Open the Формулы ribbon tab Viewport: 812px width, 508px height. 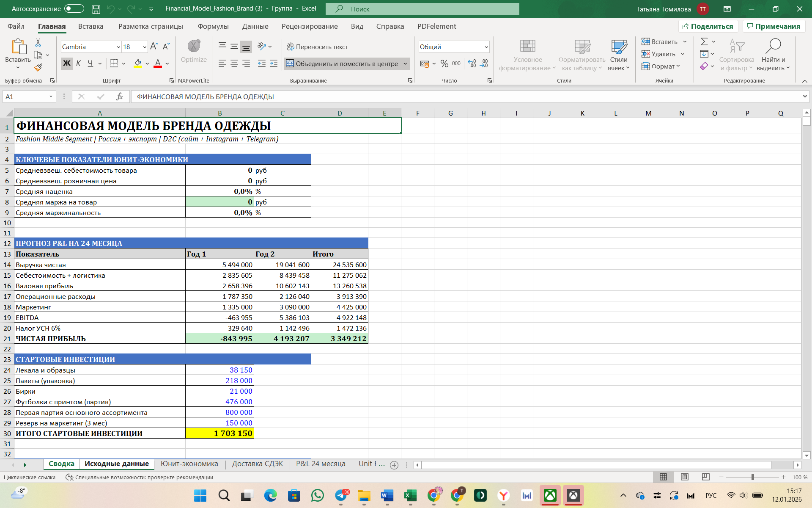pyautogui.click(x=213, y=26)
